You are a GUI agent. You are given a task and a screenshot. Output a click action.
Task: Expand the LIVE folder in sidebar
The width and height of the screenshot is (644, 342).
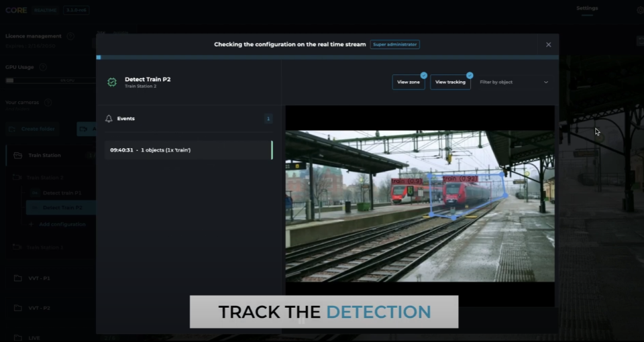34,337
